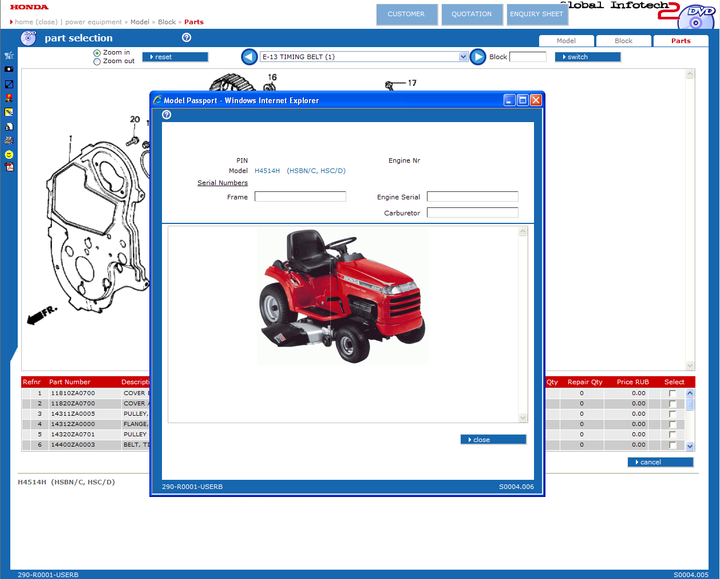Tick Select checkbox for refnr 5 row
720x579 pixels.
(672, 434)
